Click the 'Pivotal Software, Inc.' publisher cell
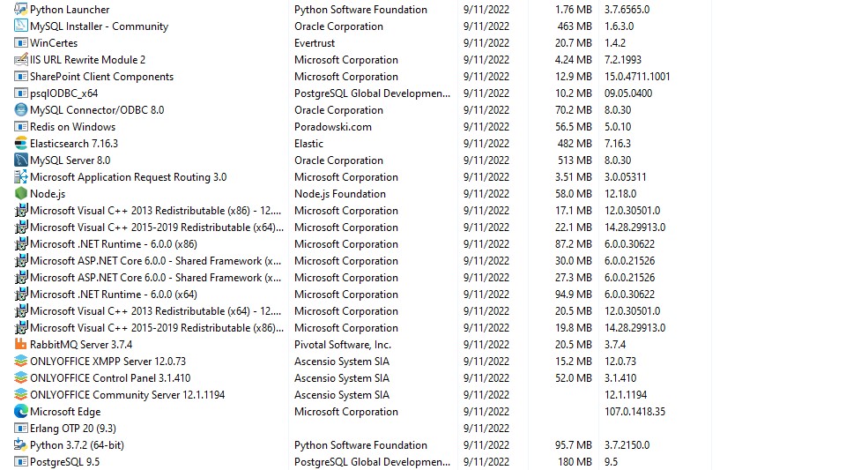This screenshot has height=470, width=868. [343, 344]
